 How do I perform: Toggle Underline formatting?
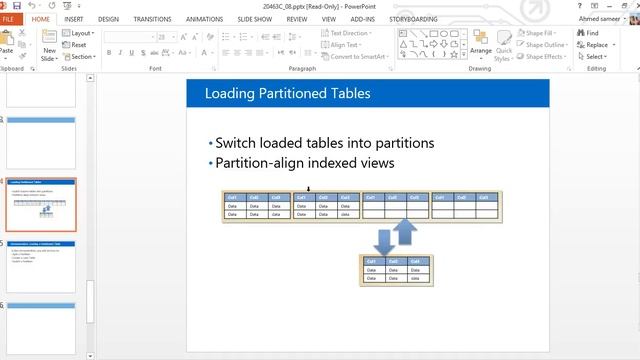[131, 53]
